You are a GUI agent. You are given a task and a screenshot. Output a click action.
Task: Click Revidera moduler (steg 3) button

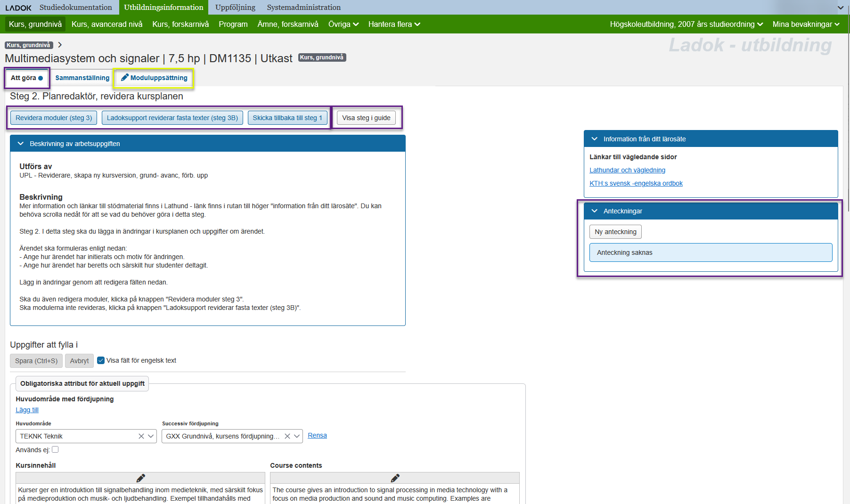54,118
